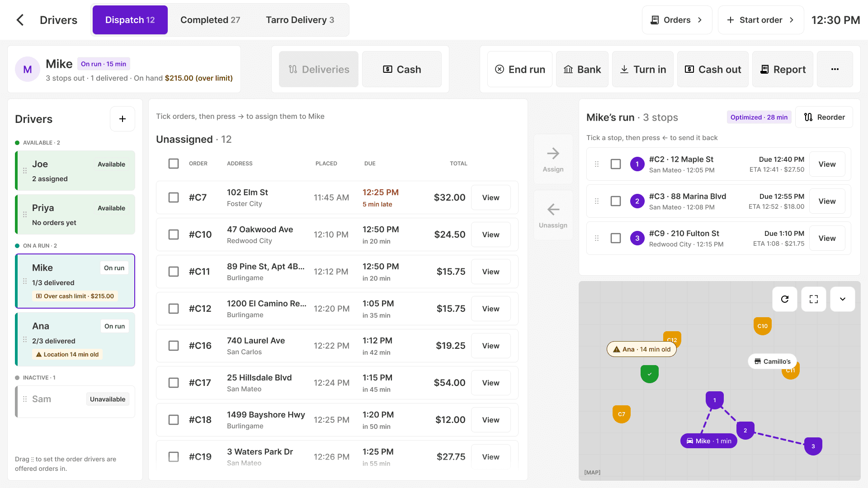Click the Assign right-arrow button

[x=553, y=159]
